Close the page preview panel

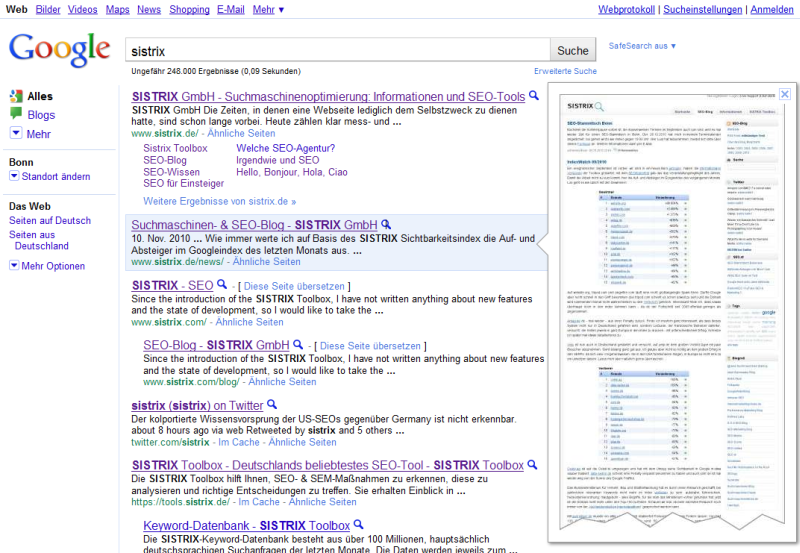click(784, 95)
